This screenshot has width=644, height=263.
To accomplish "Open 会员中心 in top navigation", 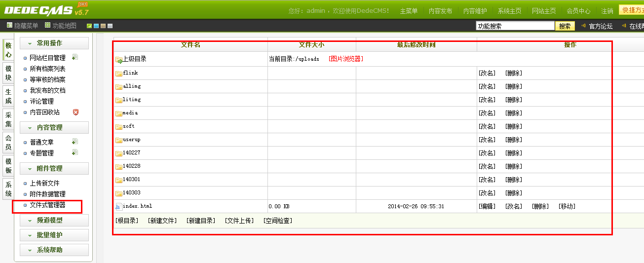I will (x=578, y=11).
